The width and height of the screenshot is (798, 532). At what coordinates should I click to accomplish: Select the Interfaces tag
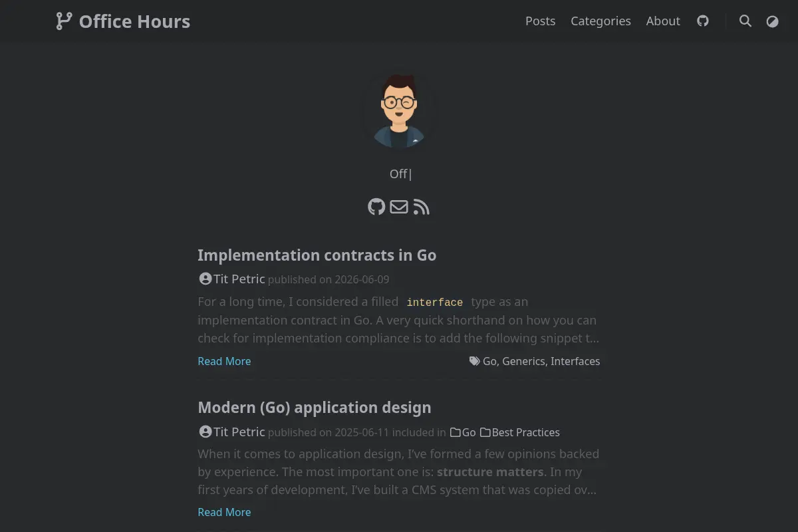pos(575,361)
